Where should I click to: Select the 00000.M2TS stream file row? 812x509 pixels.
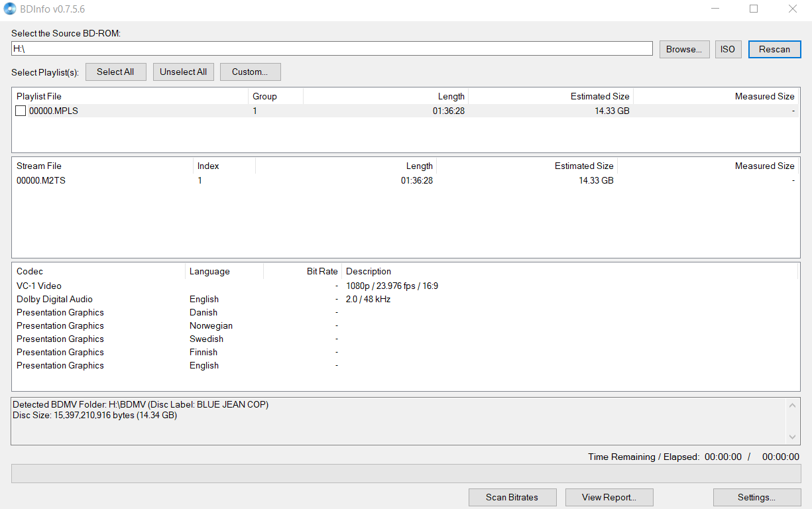pos(406,180)
